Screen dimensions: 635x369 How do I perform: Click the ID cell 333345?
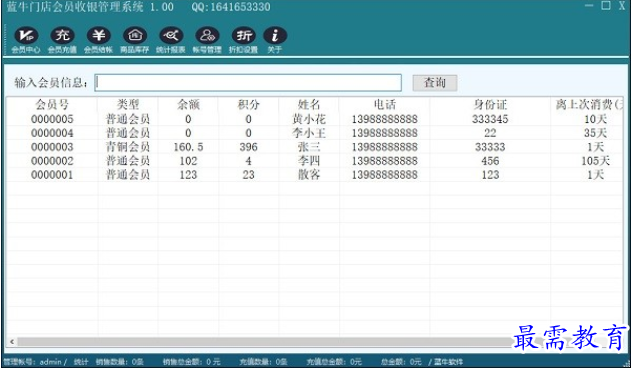tap(490, 119)
